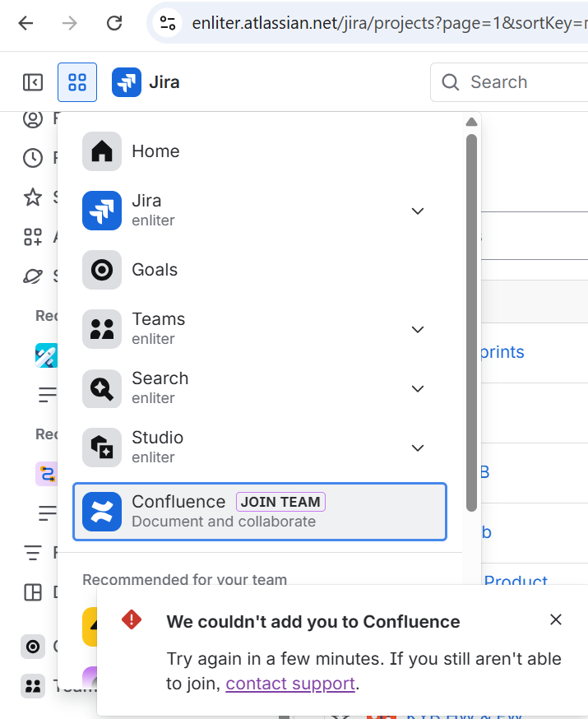Screen dimensions: 588x719
Task: Expand the Studio section chevron
Action: coord(418,448)
